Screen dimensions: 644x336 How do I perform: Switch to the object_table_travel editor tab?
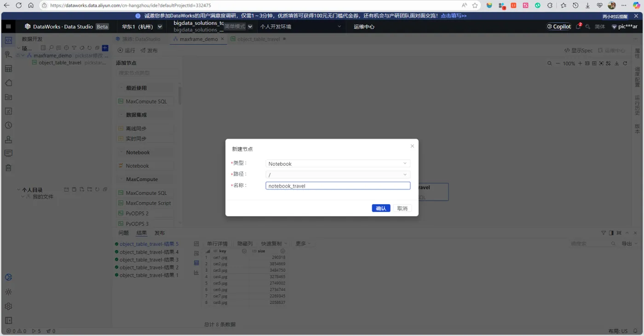click(x=259, y=39)
